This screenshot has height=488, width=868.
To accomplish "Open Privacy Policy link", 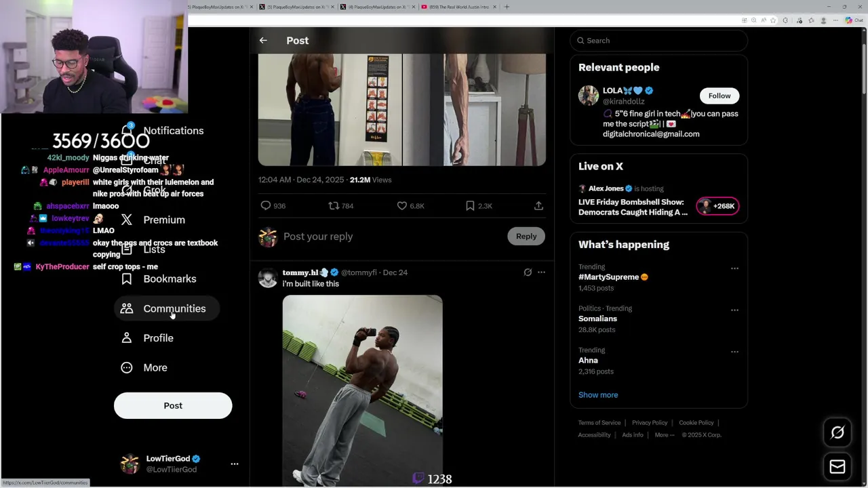I will tap(650, 423).
